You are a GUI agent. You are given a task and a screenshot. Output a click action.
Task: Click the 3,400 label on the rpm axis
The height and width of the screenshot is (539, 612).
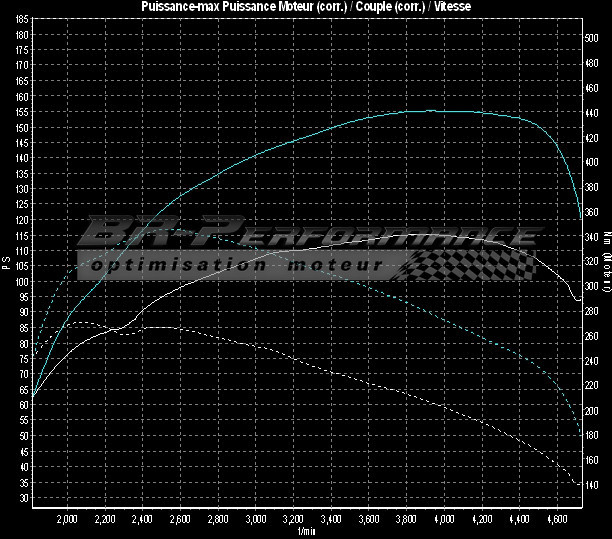(331, 520)
